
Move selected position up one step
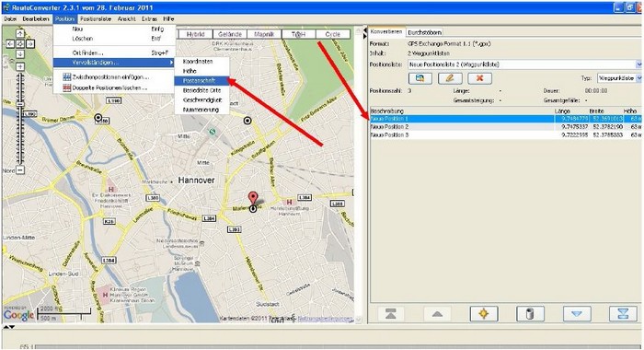437,314
